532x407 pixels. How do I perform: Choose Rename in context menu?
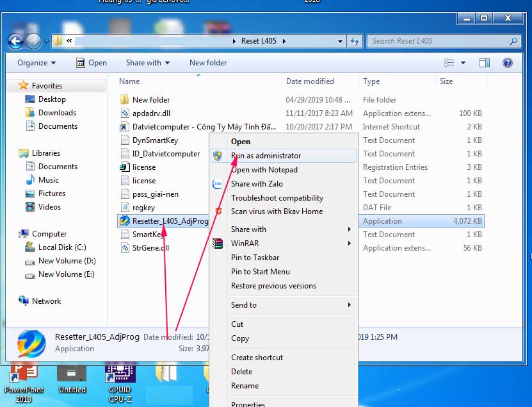point(284,386)
